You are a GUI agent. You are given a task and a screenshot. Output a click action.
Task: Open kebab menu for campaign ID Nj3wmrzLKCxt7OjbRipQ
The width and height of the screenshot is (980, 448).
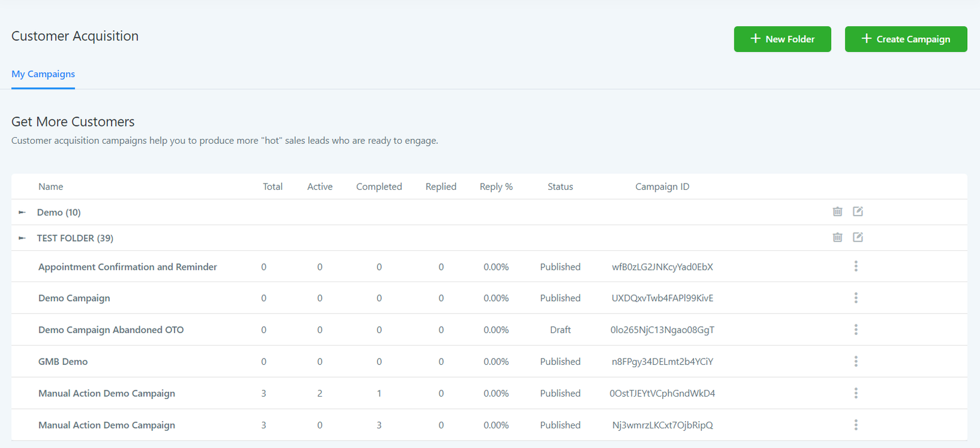[x=856, y=425]
